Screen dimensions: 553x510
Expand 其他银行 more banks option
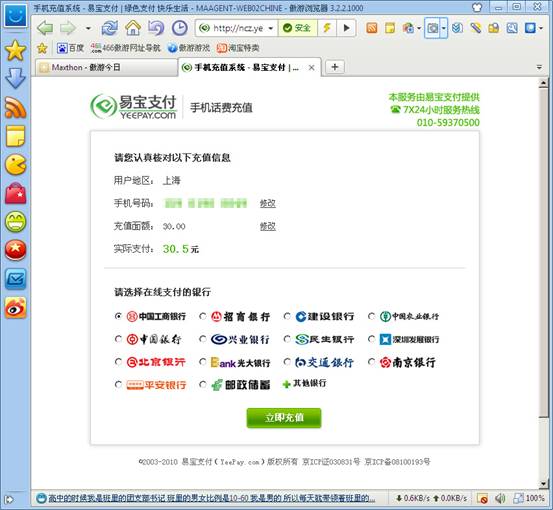click(x=305, y=384)
